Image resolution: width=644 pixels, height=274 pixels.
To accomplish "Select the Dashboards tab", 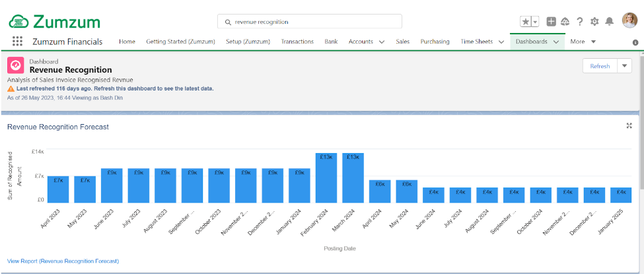I will point(532,42).
